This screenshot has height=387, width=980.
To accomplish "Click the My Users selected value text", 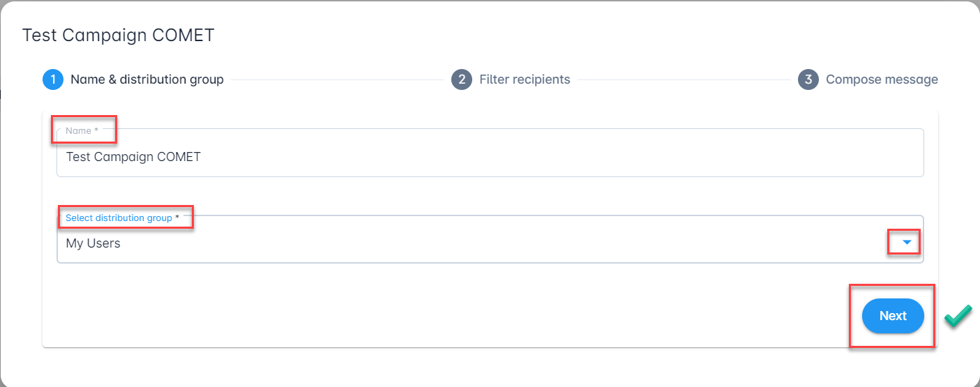I will 93,243.
